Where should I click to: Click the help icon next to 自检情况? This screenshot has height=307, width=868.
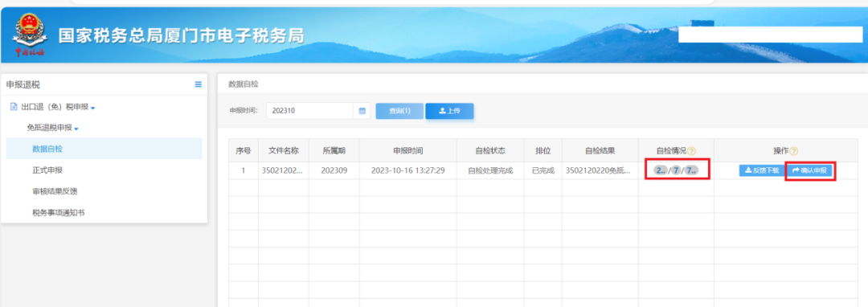tap(692, 151)
